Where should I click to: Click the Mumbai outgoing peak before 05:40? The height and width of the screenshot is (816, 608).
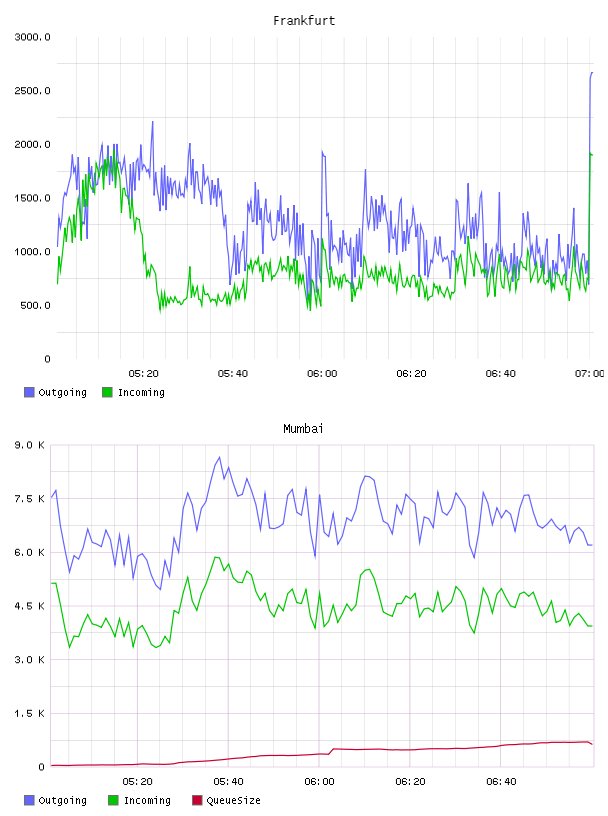coord(219,458)
